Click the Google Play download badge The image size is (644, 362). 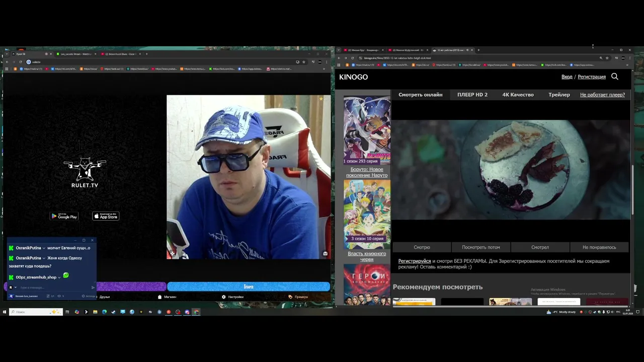(x=64, y=216)
